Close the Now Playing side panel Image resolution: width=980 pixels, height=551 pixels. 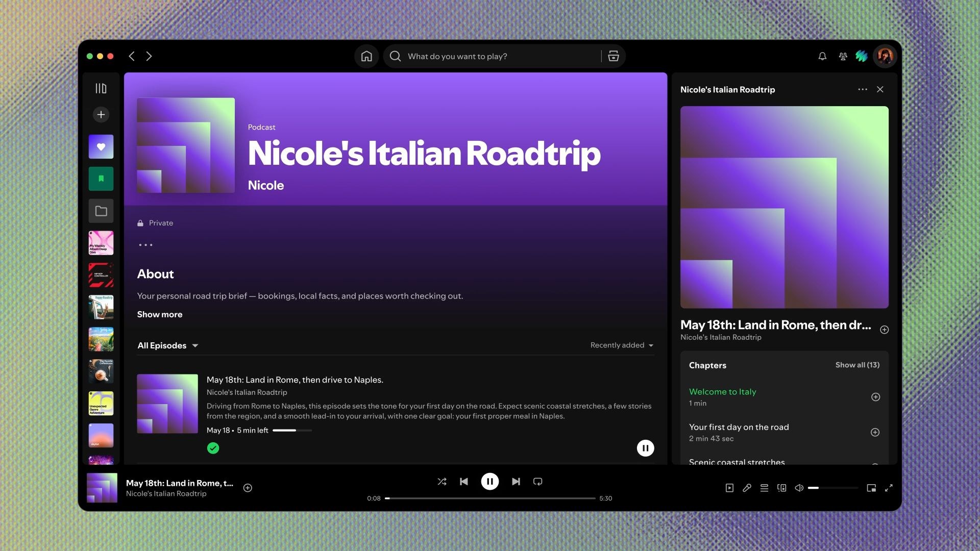tap(880, 89)
